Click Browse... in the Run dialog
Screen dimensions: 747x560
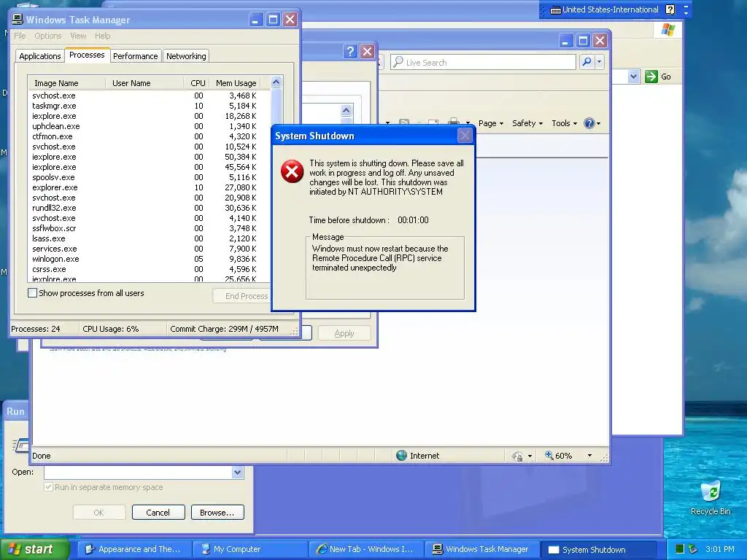click(x=217, y=513)
